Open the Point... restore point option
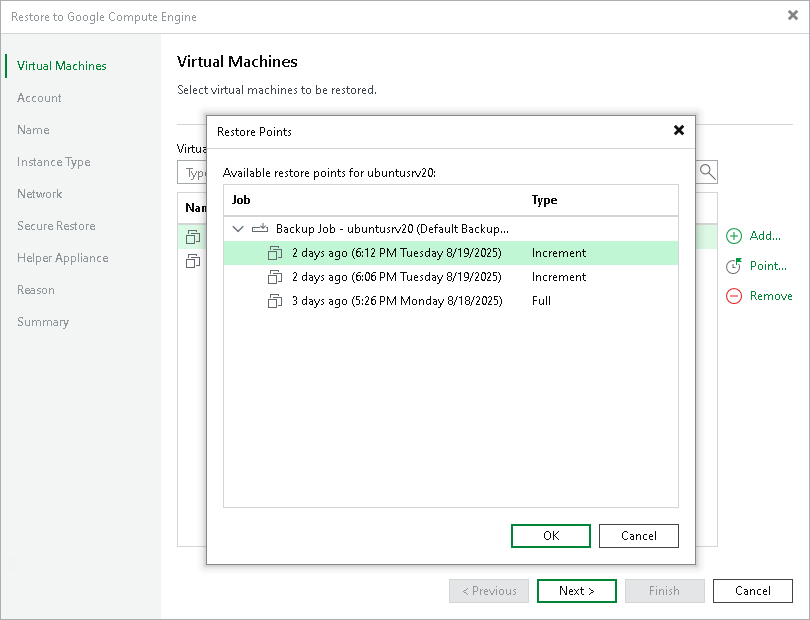The height and width of the screenshot is (620, 810). [x=768, y=266]
